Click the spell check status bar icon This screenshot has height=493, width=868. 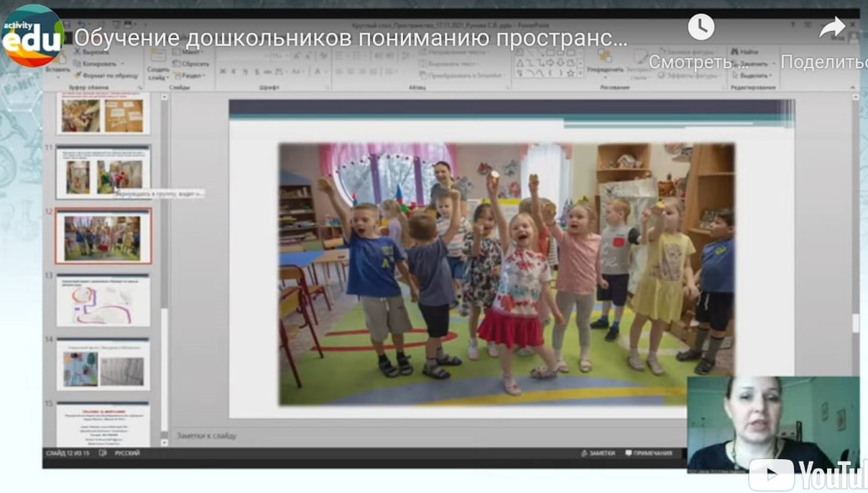102,453
